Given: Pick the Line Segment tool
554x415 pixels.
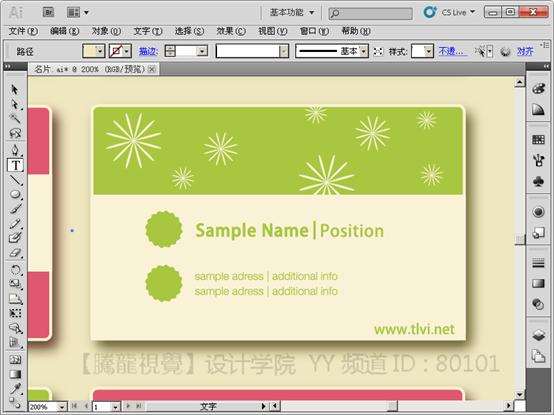Looking at the screenshot, I should (x=15, y=180).
